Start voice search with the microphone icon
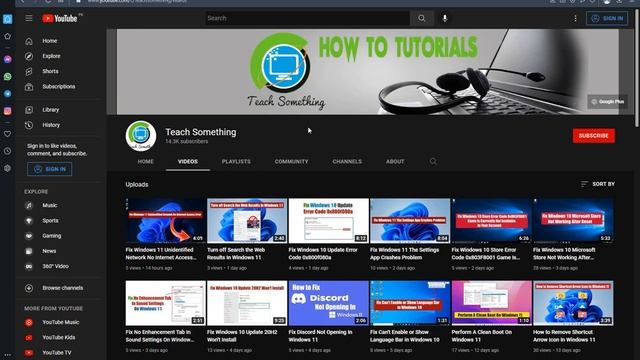The image size is (640, 360). (x=445, y=18)
